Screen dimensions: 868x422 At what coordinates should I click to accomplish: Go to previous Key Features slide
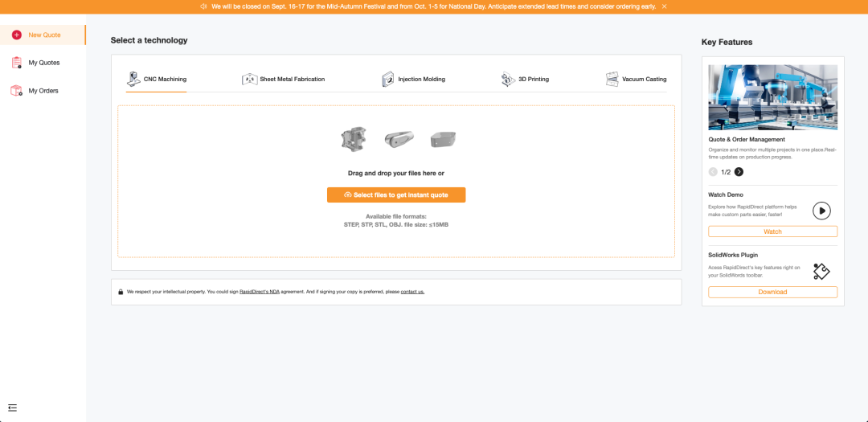click(x=713, y=172)
